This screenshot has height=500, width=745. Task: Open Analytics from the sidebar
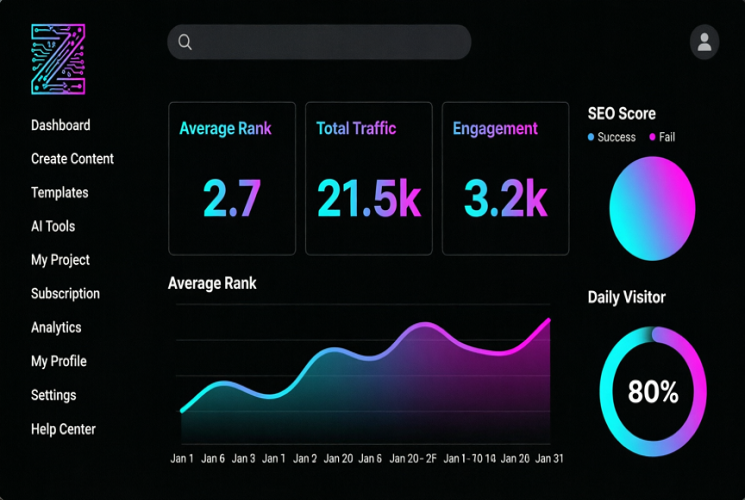[x=56, y=327]
